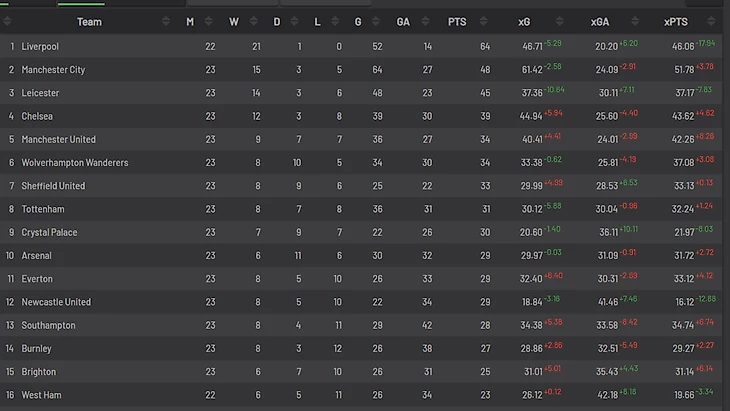Open the Manchester City team link
Screen dimensions: 730x411
click(53, 70)
